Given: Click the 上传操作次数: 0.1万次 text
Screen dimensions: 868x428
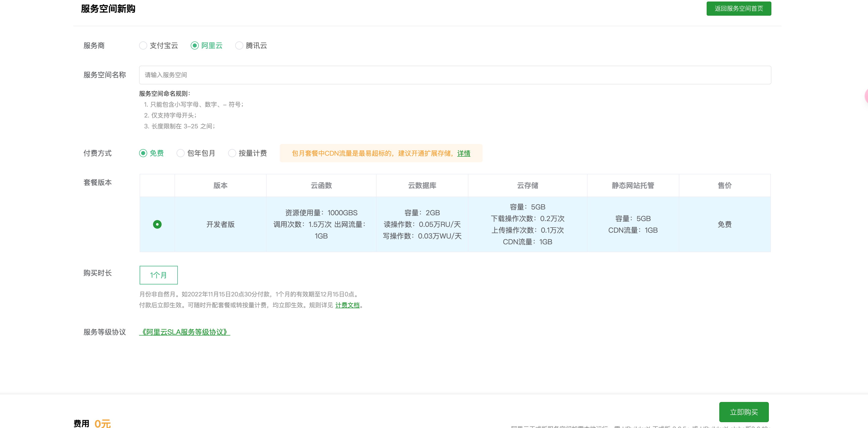Looking at the screenshot, I should [527, 230].
